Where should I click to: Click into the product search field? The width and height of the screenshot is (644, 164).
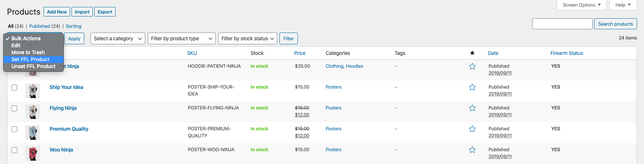(562, 24)
